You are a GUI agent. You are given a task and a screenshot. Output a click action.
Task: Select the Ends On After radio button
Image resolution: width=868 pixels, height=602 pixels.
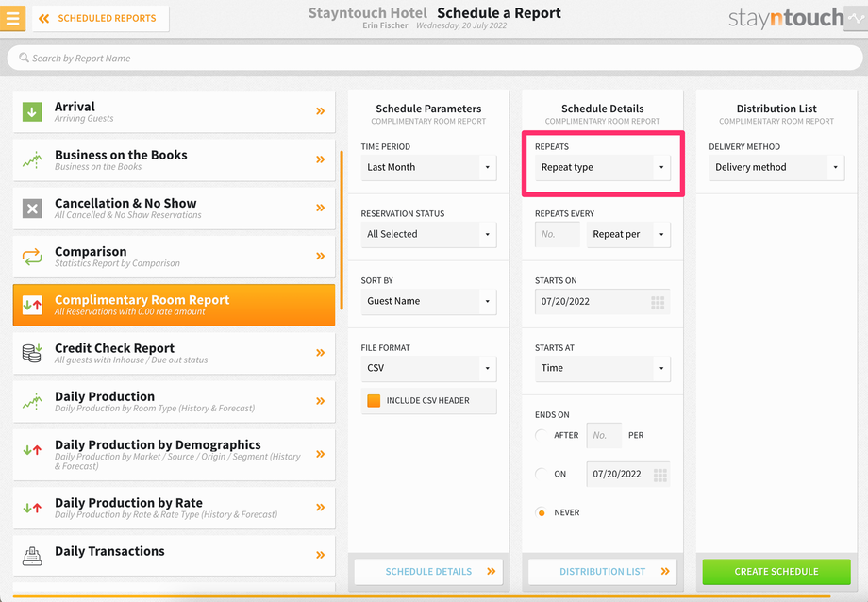click(542, 435)
